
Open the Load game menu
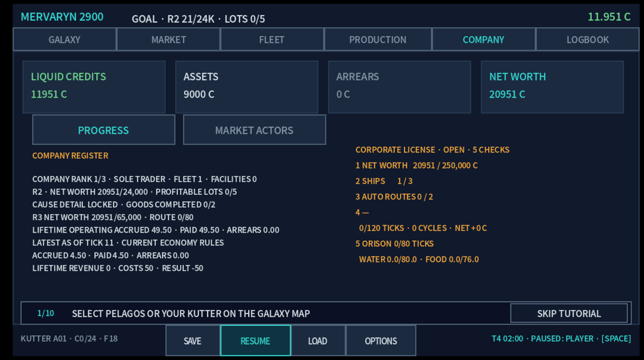pyautogui.click(x=318, y=341)
